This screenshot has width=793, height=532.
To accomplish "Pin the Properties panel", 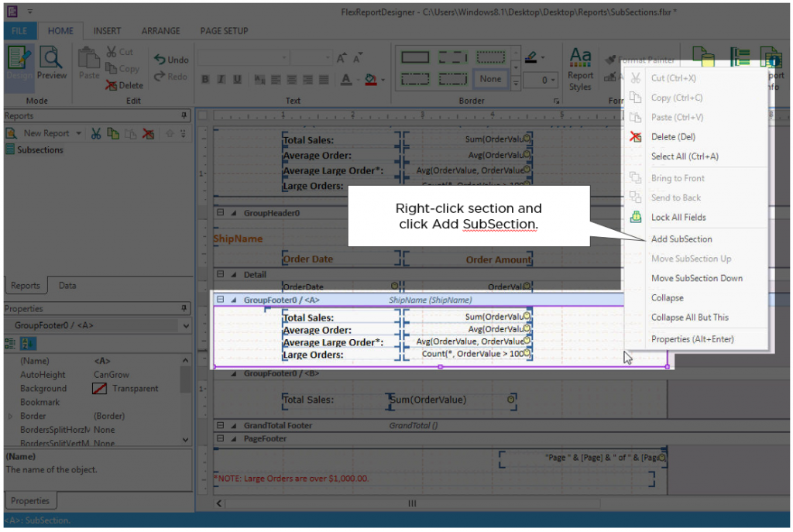I will 184,308.
